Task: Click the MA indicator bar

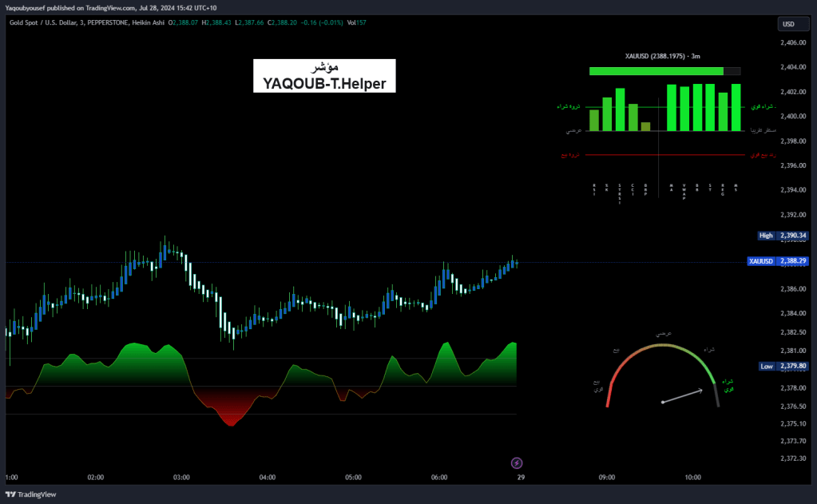Action: tap(672, 108)
